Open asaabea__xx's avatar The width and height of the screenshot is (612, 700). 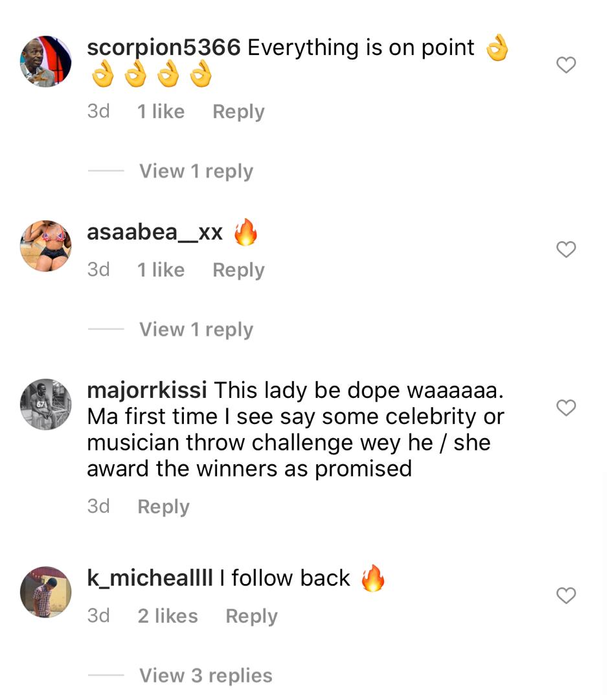click(45, 246)
